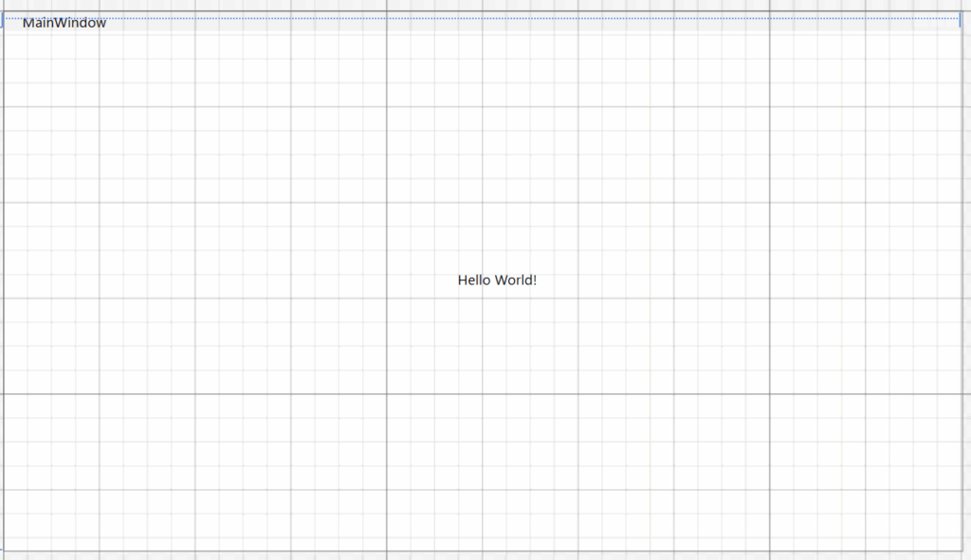This screenshot has width=971, height=560.
Task: Select the Hello World! label
Action: pos(497,280)
